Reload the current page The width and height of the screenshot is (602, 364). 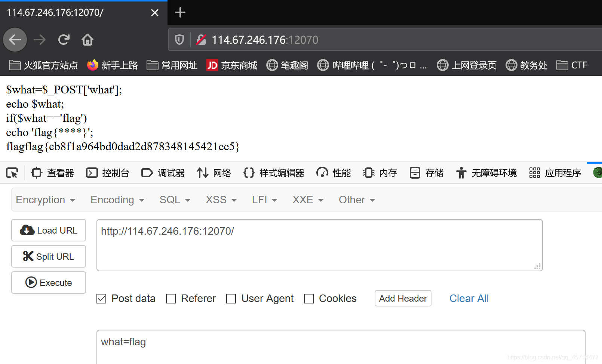pos(64,40)
